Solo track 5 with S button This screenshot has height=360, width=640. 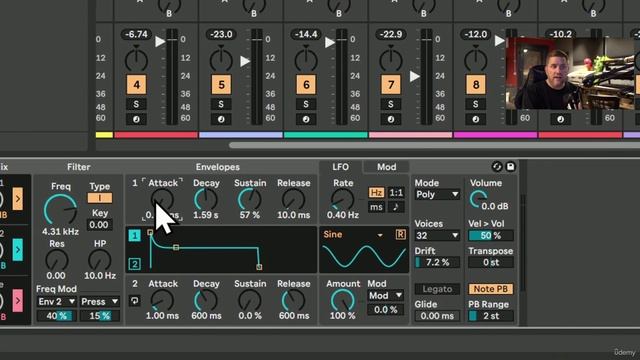coord(221,104)
